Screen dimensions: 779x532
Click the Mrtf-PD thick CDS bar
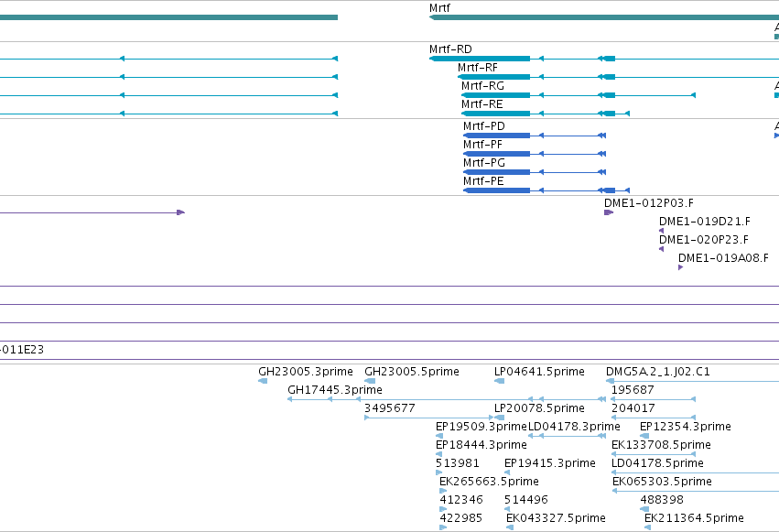coord(496,136)
